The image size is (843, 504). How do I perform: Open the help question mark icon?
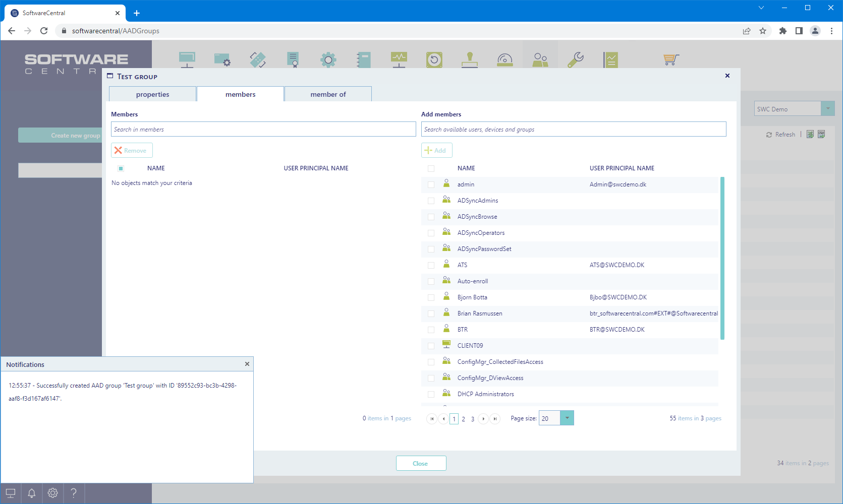pyautogui.click(x=74, y=493)
